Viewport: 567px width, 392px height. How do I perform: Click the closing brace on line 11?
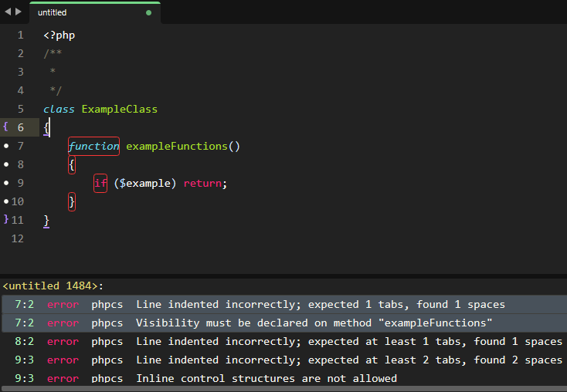pos(46,221)
